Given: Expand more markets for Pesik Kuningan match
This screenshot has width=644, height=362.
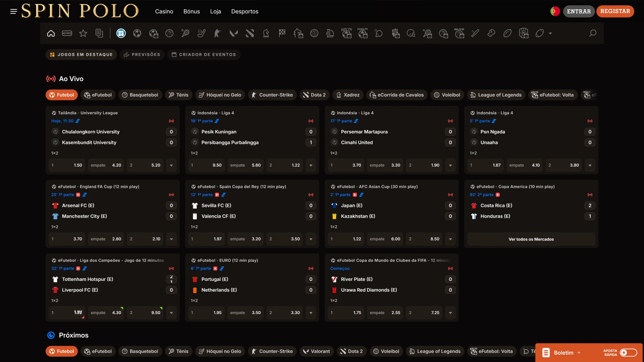Looking at the screenshot, I should click(311, 165).
